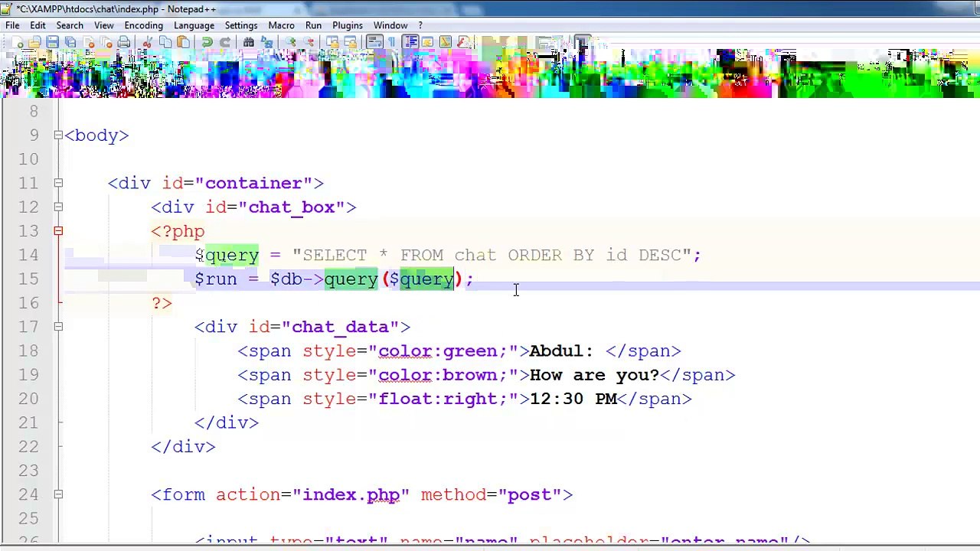Open the File menu
Viewport: 980px width, 551px height.
(x=12, y=25)
